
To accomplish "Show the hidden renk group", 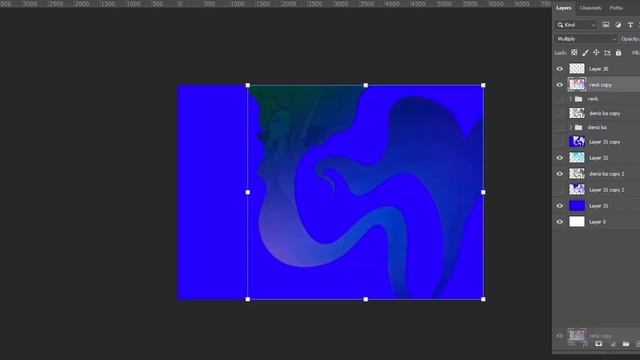I will point(560,99).
